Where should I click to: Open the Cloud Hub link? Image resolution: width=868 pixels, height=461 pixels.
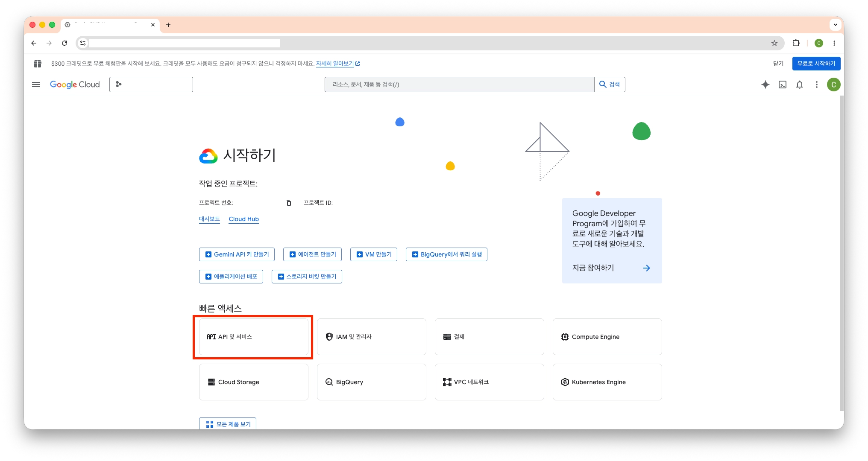tap(244, 219)
